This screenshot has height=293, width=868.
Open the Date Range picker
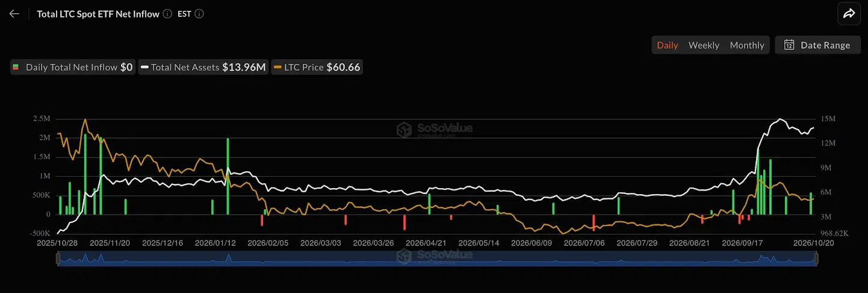click(x=817, y=45)
